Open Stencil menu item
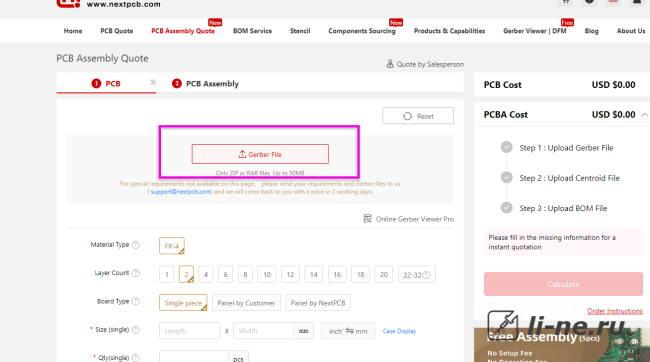 click(x=300, y=31)
